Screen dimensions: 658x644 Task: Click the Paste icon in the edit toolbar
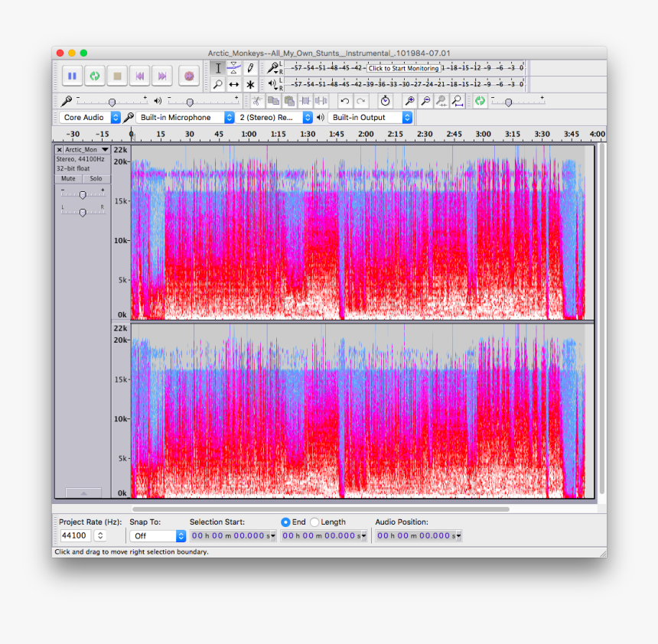click(290, 100)
